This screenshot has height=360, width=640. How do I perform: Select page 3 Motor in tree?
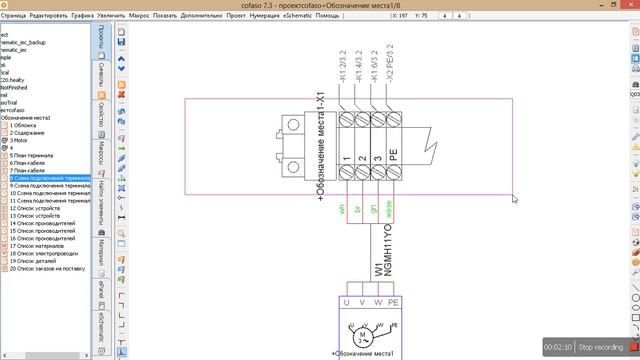(19, 140)
